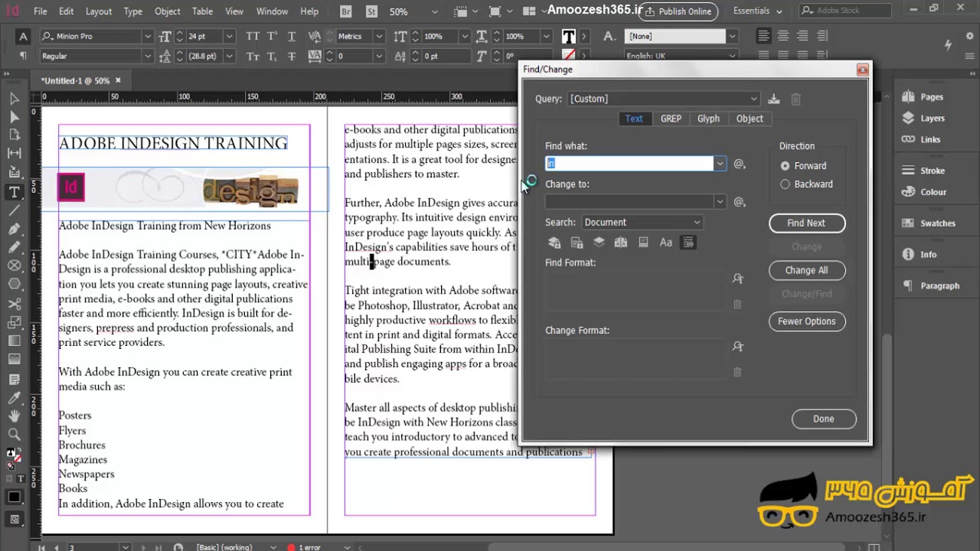Screen dimensions: 980x551
Task: Open the Essentials workspace dropdown
Action: [759, 11]
